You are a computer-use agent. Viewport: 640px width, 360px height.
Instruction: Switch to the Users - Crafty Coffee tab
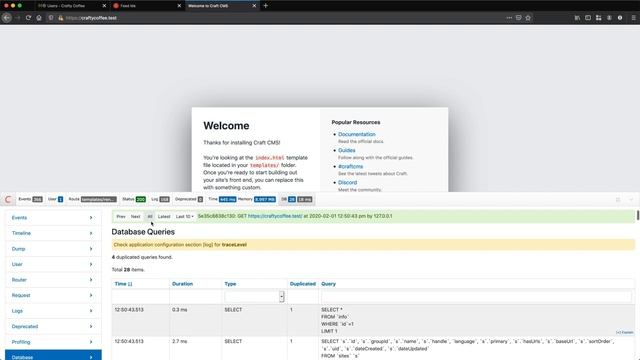tap(72, 6)
